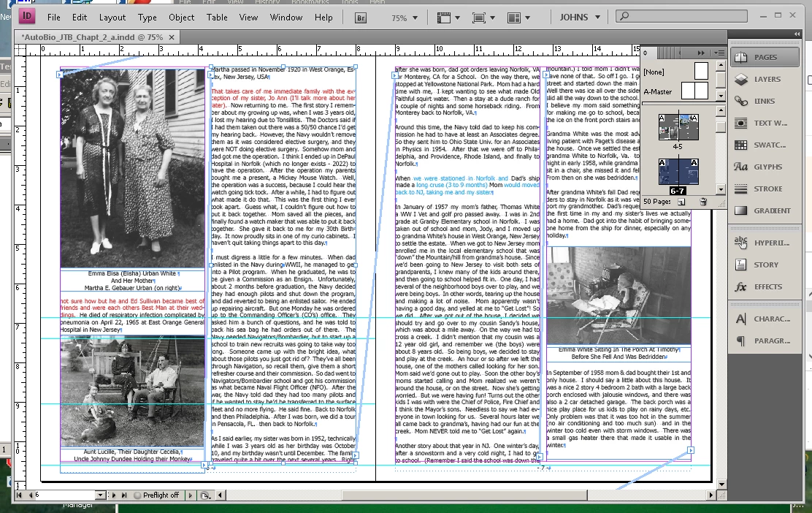Click the InDesign ID application logo

(27, 17)
